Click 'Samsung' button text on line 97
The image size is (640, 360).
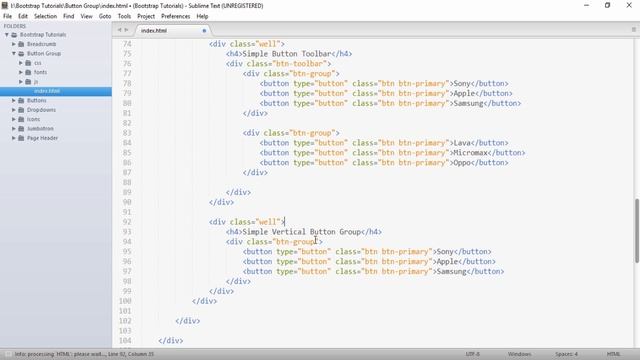pos(451,271)
